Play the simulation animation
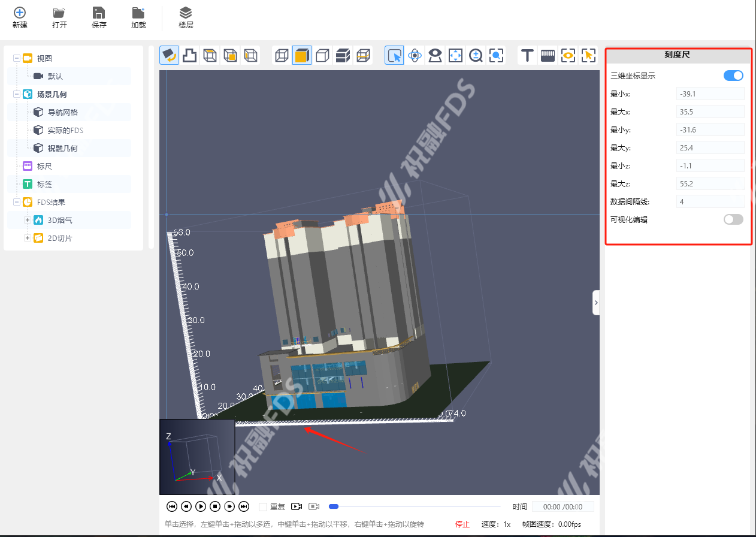756x537 pixels. pos(201,507)
